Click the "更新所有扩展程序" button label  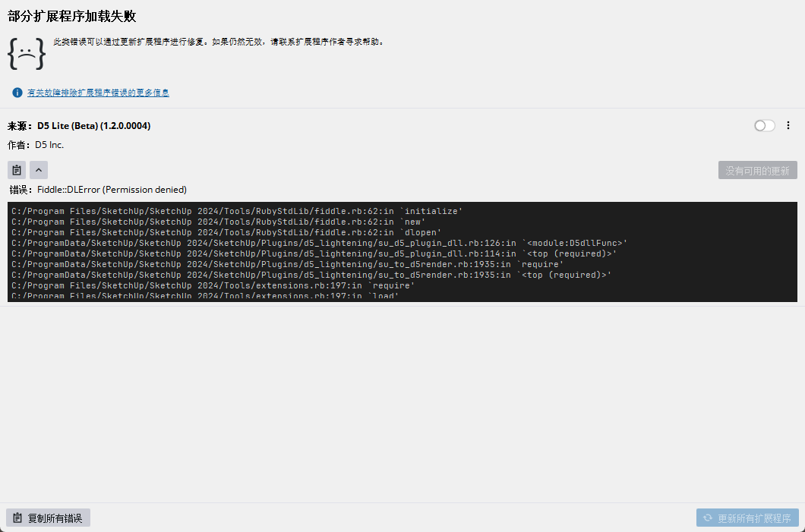(x=754, y=518)
